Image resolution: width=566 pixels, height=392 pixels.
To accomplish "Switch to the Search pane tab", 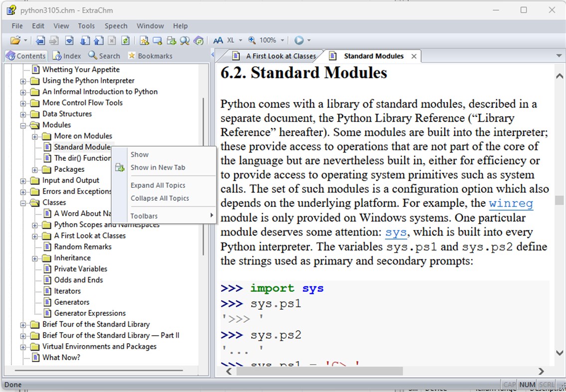I will [104, 56].
